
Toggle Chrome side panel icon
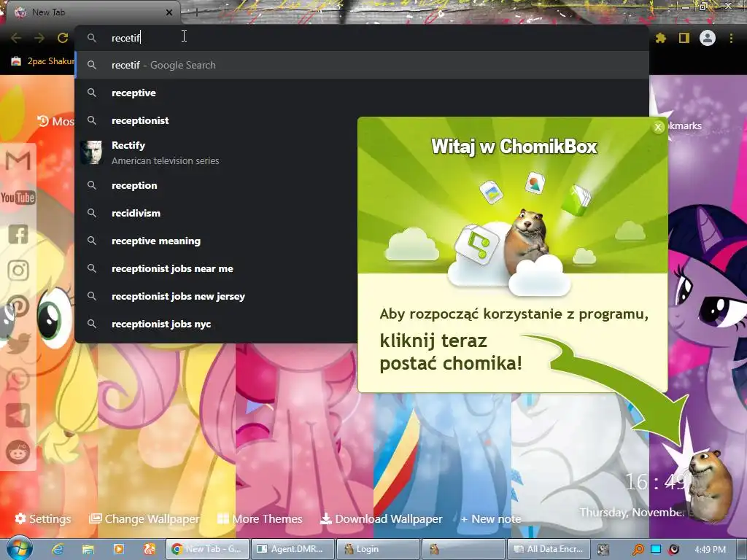[x=684, y=38]
